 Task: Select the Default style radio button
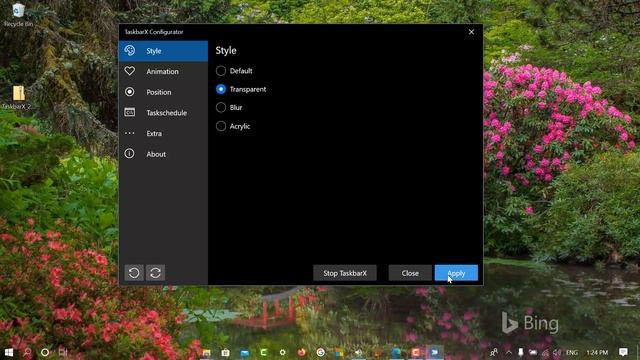[221, 71]
